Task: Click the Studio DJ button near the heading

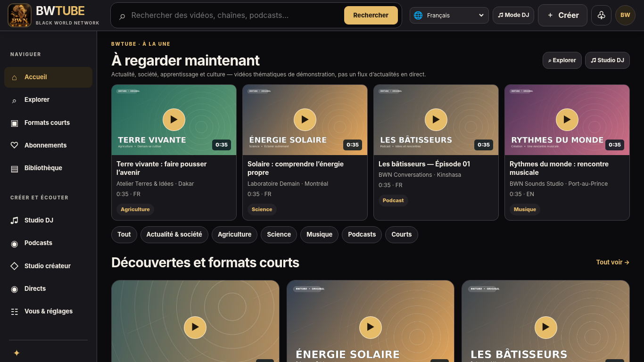Action: coord(607,60)
